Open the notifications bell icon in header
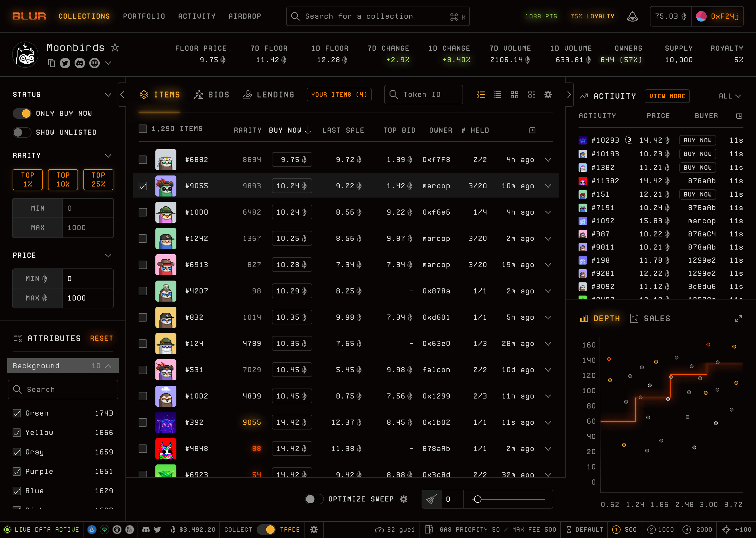756x538 pixels. coord(632,16)
